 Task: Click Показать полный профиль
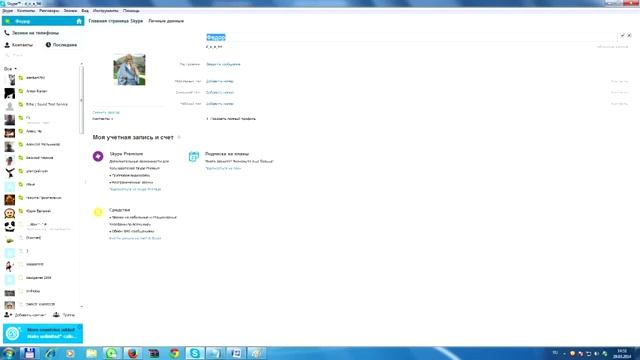coord(231,119)
